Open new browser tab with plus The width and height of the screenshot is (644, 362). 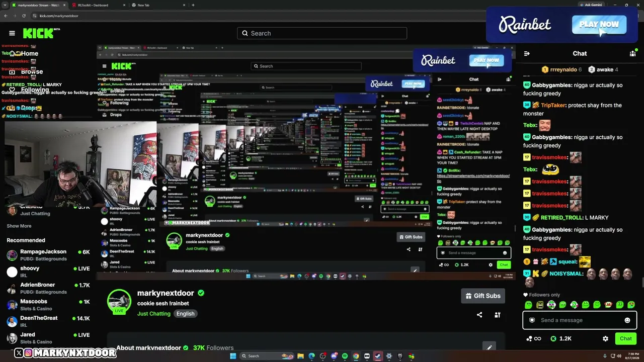[193, 5]
